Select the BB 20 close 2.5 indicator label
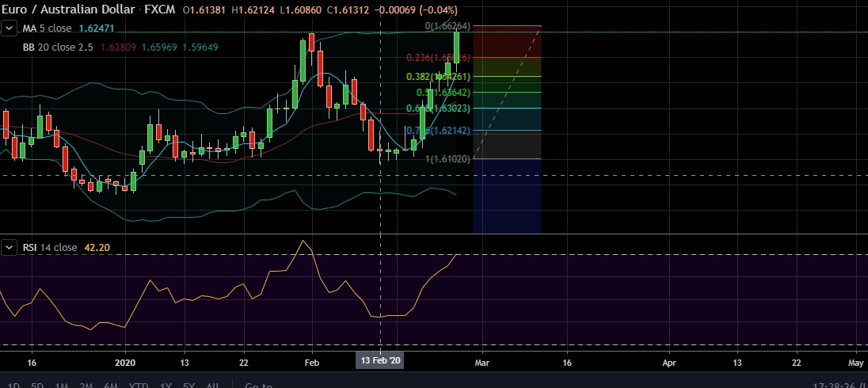This screenshot has height=388, width=868. (59, 47)
